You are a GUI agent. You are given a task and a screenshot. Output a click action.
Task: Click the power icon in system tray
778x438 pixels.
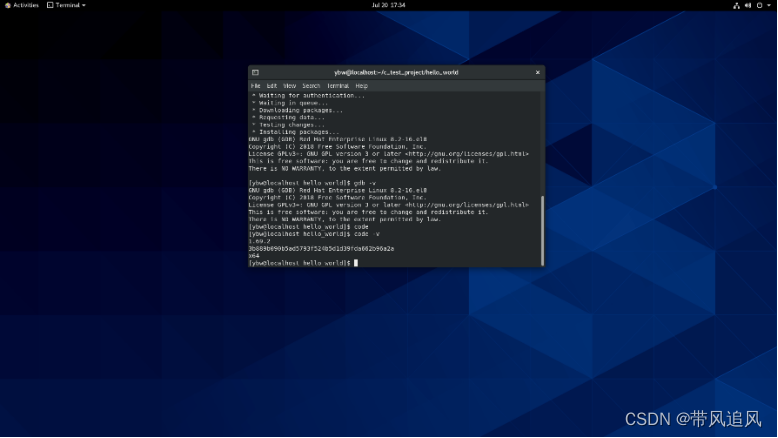tap(759, 5)
